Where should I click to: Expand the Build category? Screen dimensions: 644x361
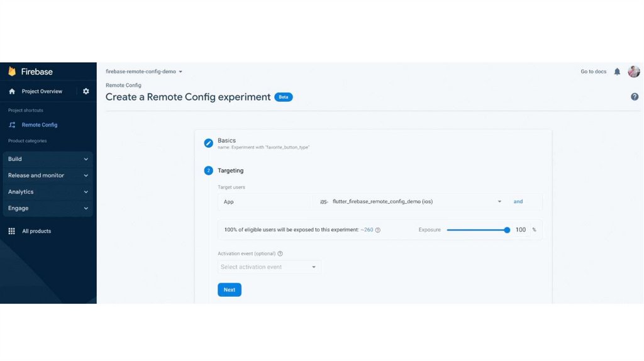[48, 159]
